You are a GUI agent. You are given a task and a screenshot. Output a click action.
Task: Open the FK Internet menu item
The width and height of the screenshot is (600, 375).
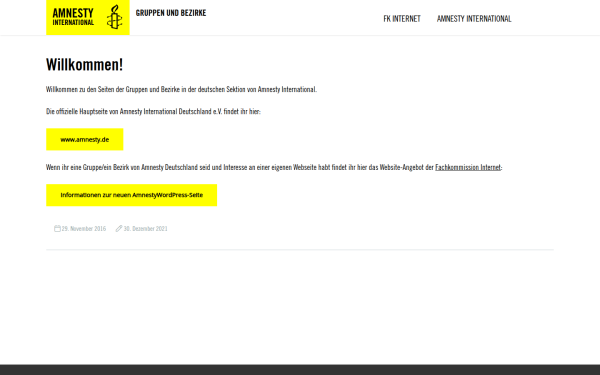click(x=402, y=19)
